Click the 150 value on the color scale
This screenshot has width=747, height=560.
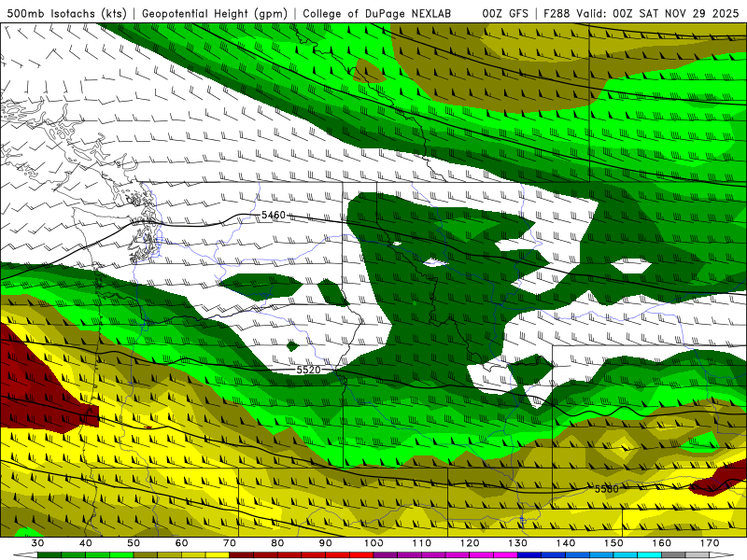coord(614,543)
